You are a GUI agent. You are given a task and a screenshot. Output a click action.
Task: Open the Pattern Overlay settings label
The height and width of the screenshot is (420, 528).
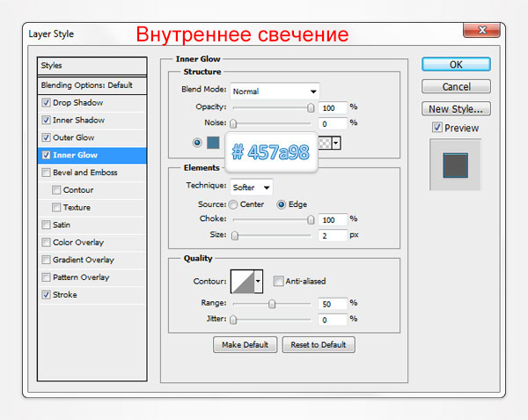coord(81,277)
